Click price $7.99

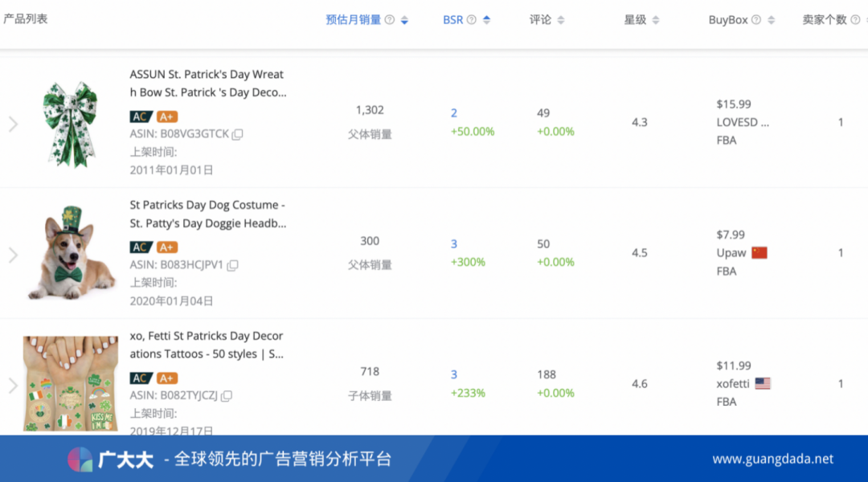click(730, 235)
